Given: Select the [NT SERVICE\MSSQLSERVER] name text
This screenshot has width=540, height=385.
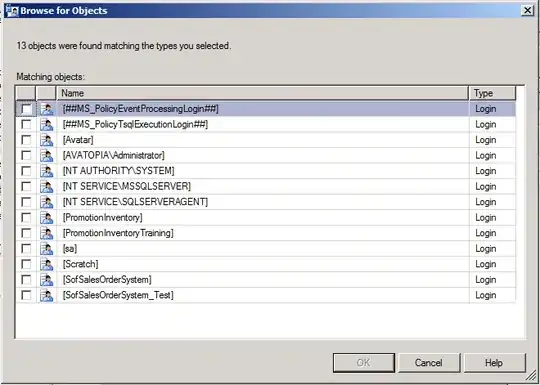Looking at the screenshot, I should (127, 187).
